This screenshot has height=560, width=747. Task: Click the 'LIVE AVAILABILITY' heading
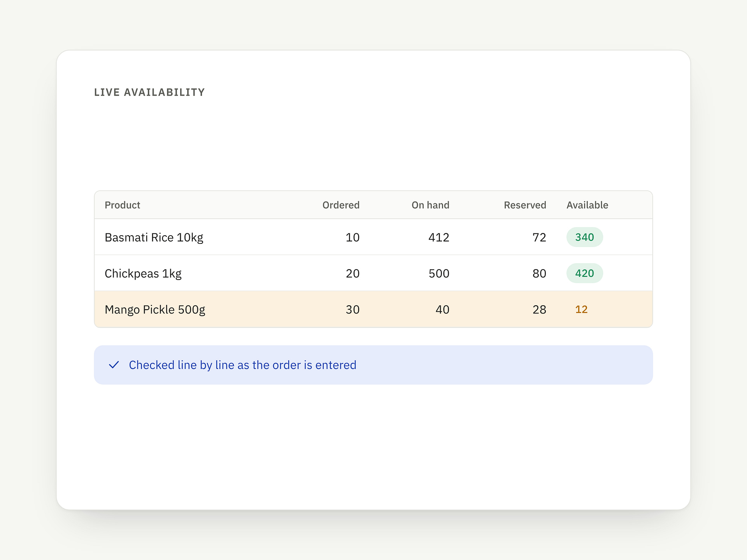[149, 92]
